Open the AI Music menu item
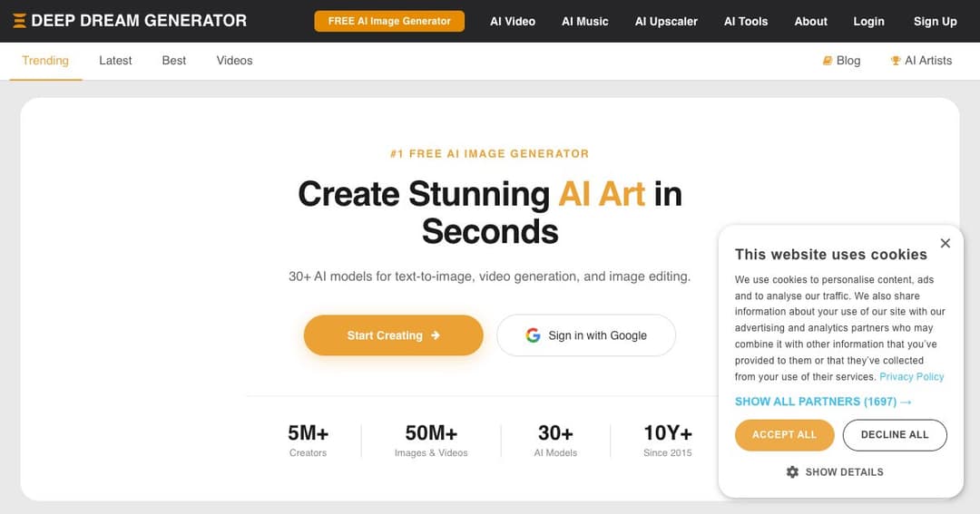The image size is (980, 514). click(585, 21)
